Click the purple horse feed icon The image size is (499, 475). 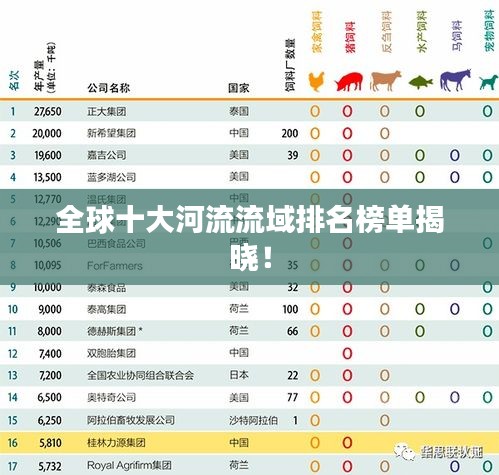pyautogui.click(x=455, y=80)
